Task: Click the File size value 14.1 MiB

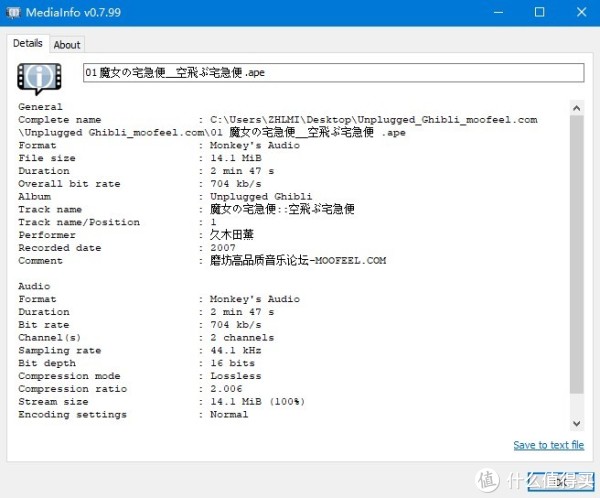Action: coord(236,158)
